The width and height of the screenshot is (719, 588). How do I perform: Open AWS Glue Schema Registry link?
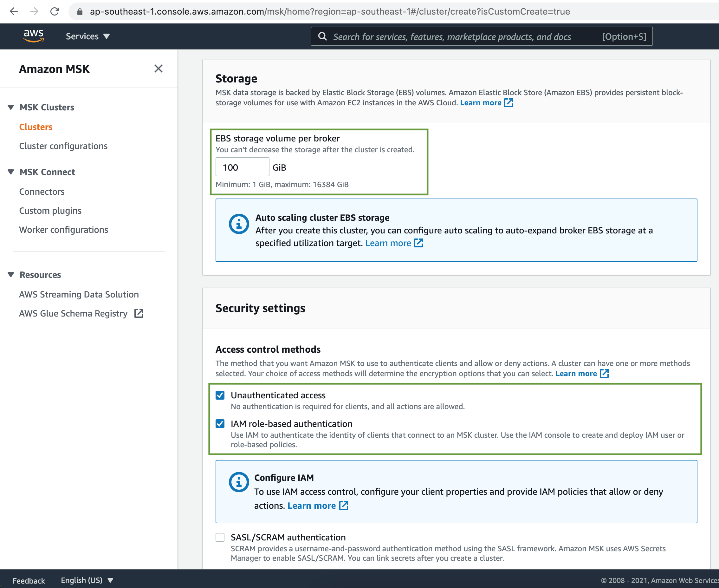[73, 313]
